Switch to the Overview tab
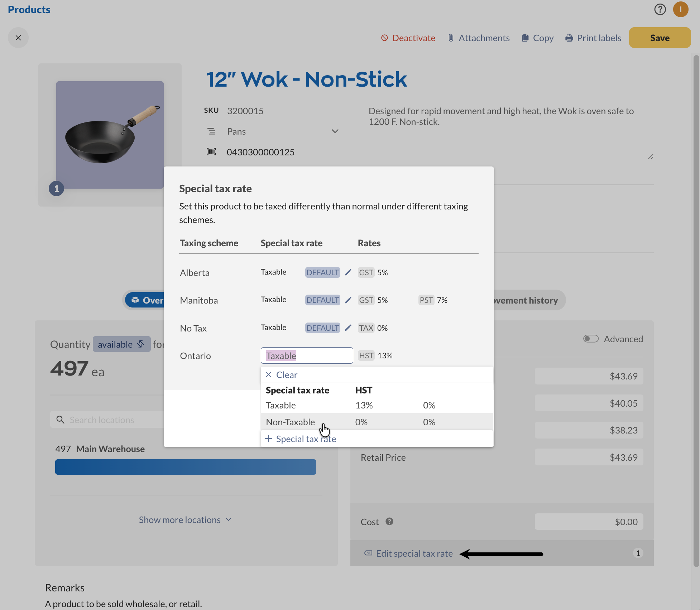Image resolution: width=700 pixels, height=610 pixels. (x=149, y=300)
